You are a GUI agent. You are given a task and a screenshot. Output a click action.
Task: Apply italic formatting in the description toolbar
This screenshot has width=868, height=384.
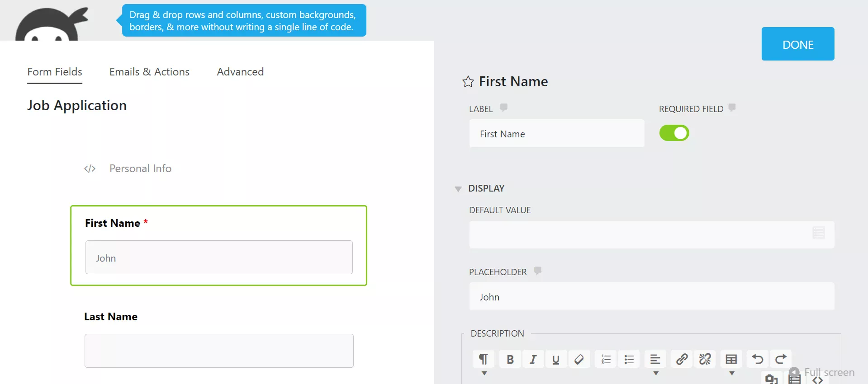[x=533, y=359]
